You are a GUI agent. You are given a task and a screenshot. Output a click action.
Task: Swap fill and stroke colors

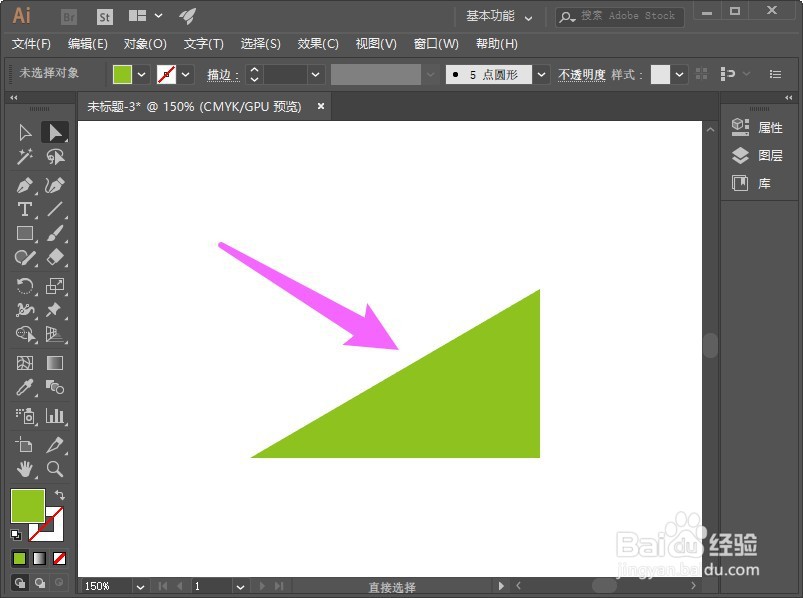(x=60, y=495)
